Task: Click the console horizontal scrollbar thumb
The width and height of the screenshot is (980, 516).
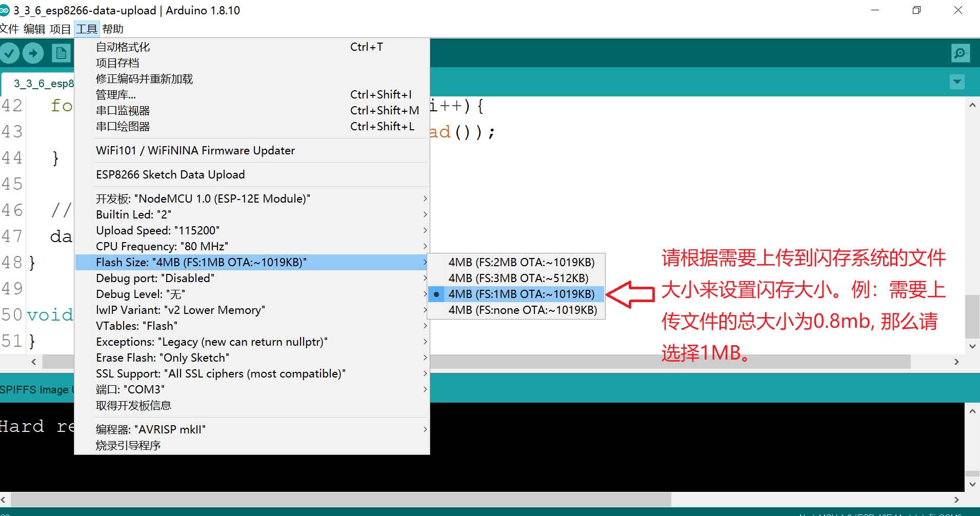Action: 341,499
